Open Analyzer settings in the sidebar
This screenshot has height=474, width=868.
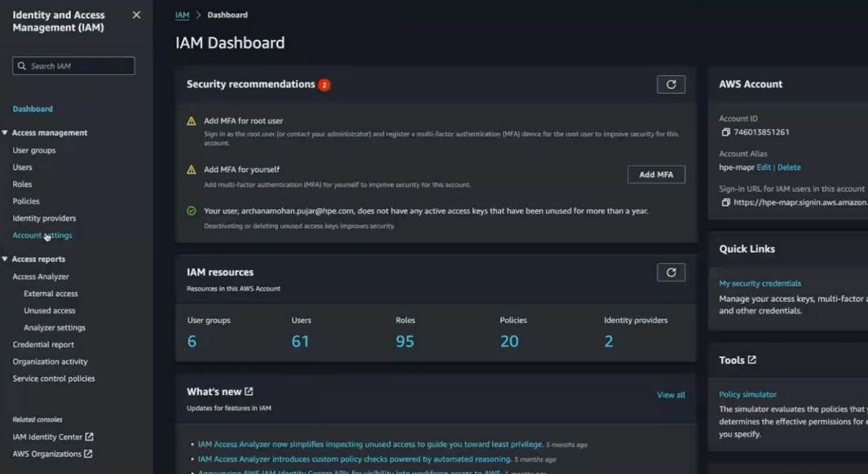(x=55, y=328)
